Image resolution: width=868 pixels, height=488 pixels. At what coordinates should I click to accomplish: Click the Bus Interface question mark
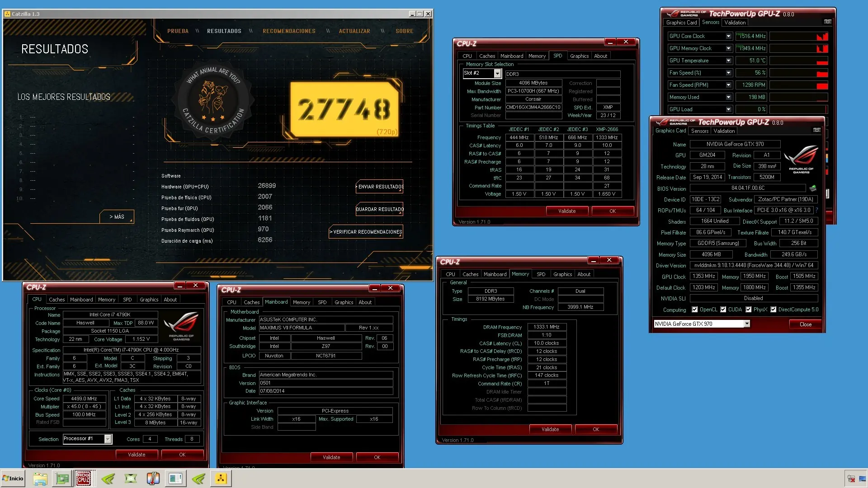[816, 210]
